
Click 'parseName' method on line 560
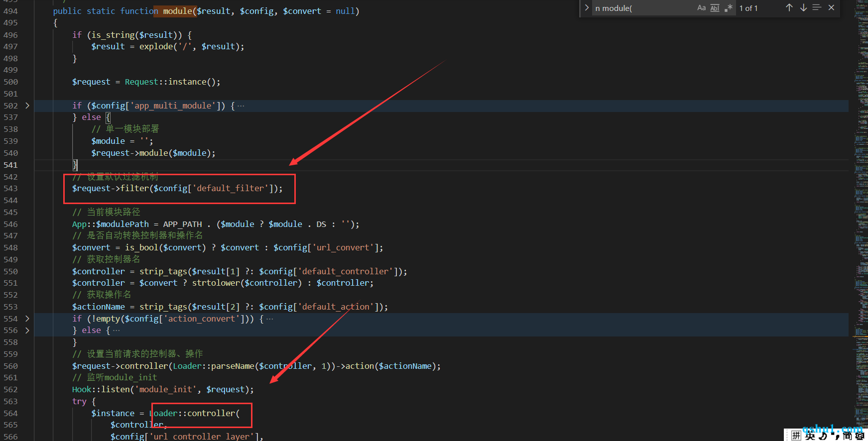pyautogui.click(x=233, y=366)
